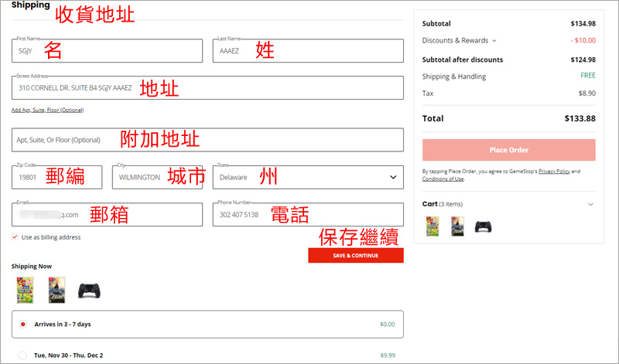Viewport: 619px width, 364px height.
Task: Choose Tue, Nov 30 - Thu, Dec 2 shipping
Action: (x=24, y=355)
